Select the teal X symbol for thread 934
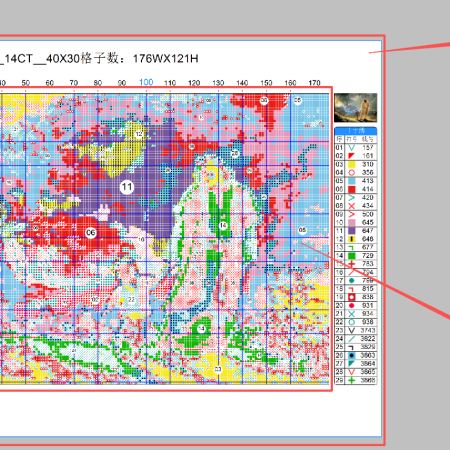The height and width of the screenshot is (450, 450). point(351,314)
